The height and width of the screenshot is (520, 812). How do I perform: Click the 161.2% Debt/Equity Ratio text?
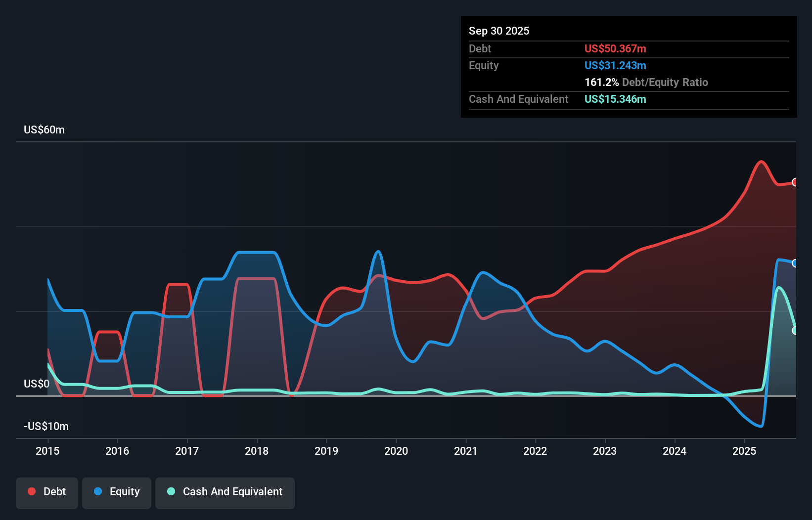646,83
